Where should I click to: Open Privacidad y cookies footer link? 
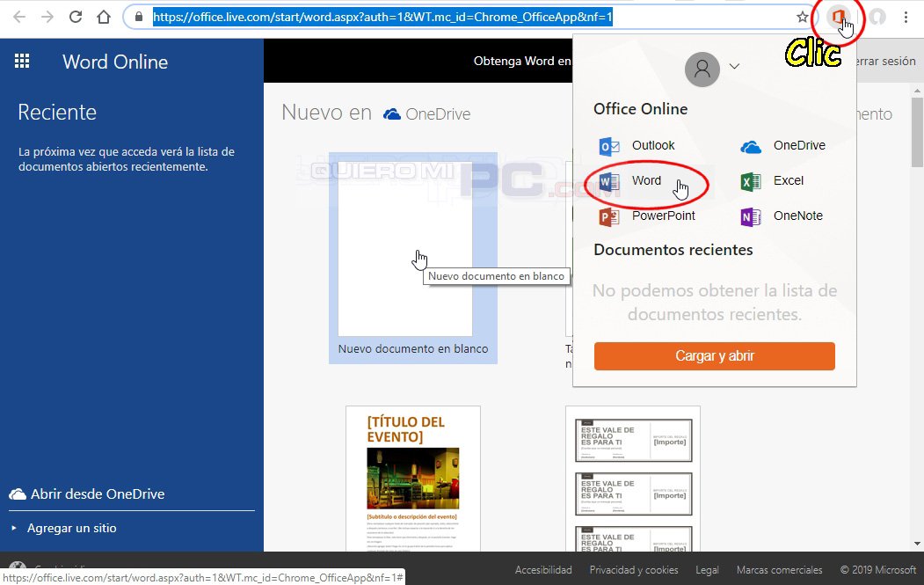634,570
